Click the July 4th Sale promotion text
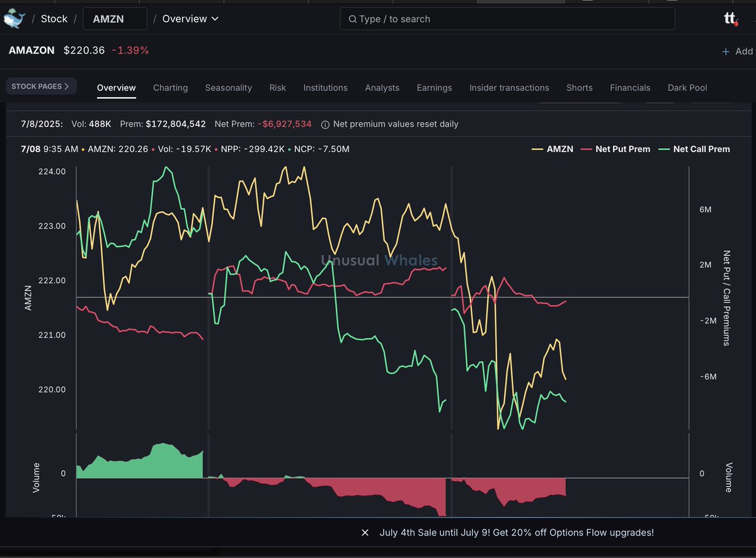Image resolution: width=756 pixels, height=558 pixels. click(517, 533)
